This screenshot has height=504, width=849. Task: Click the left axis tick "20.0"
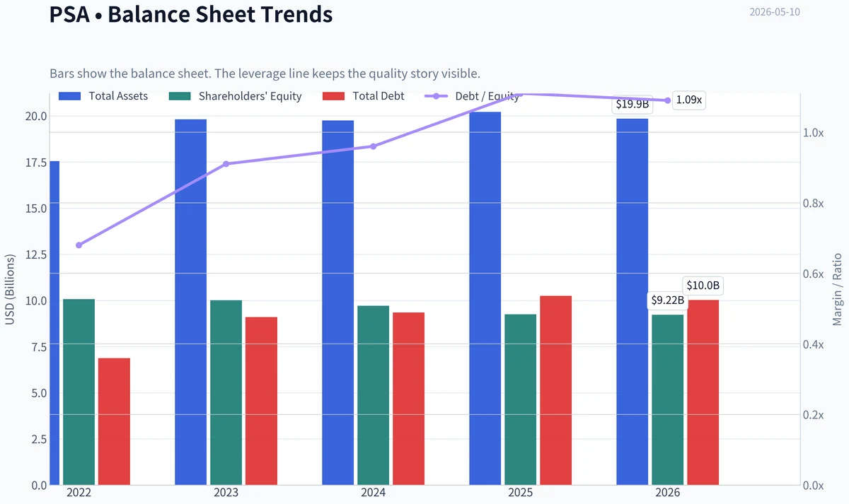(x=36, y=116)
